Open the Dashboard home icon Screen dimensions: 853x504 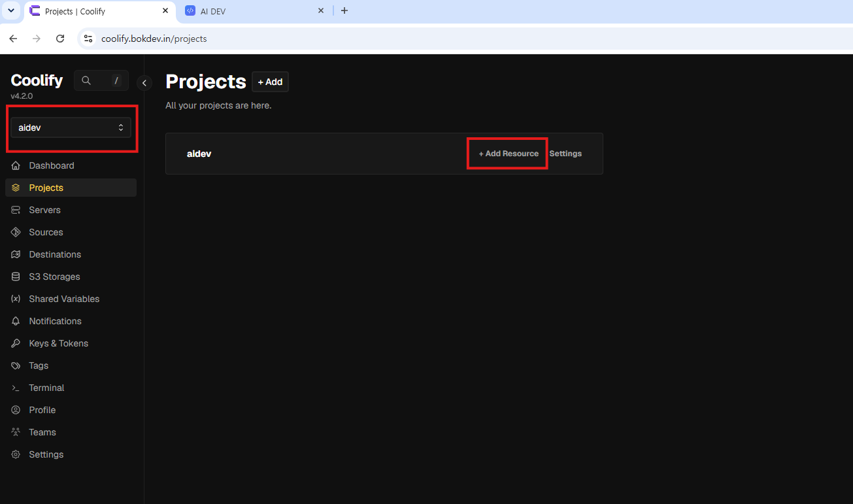pyautogui.click(x=16, y=165)
